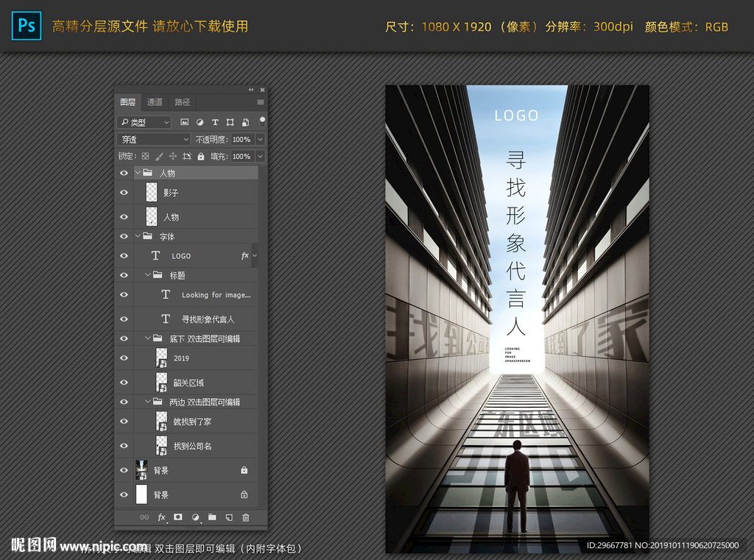Viewport: 754px width, 560px height.
Task: Hide the 影子 layer visibility eye
Action: pos(124,193)
